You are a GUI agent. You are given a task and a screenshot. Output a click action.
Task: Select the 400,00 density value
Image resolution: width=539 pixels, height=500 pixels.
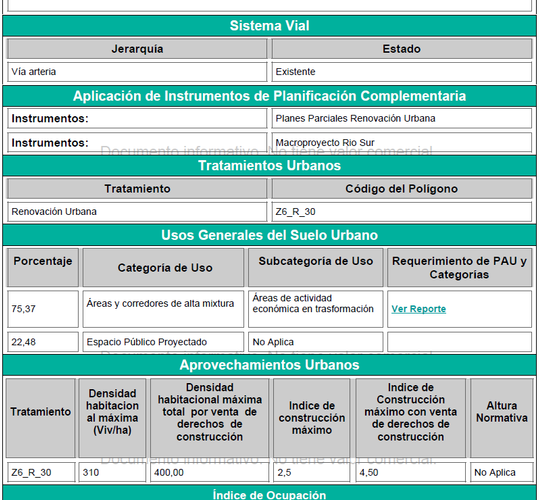point(210,473)
